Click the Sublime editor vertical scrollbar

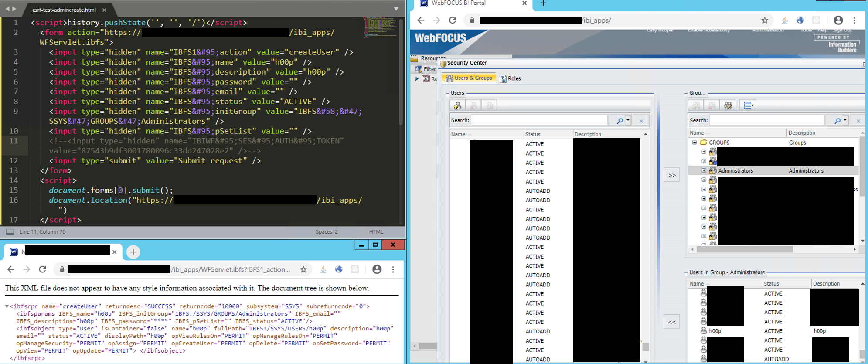pyautogui.click(x=402, y=72)
